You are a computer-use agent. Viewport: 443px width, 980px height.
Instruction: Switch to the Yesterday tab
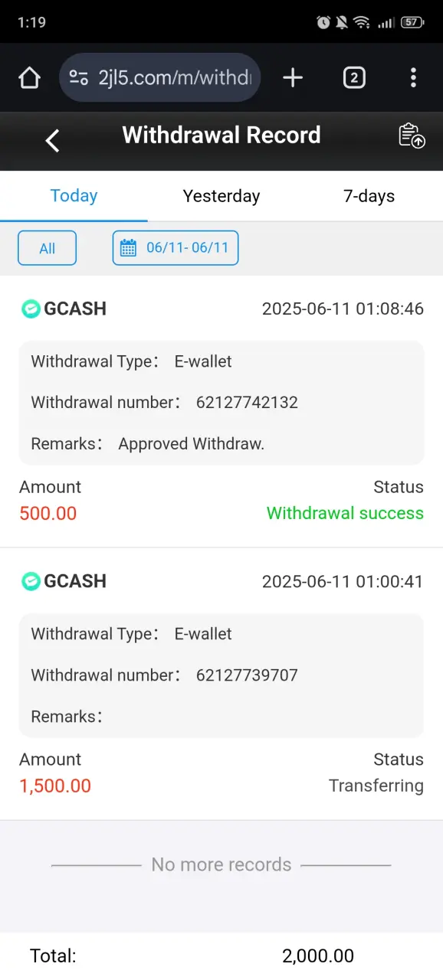tap(221, 196)
